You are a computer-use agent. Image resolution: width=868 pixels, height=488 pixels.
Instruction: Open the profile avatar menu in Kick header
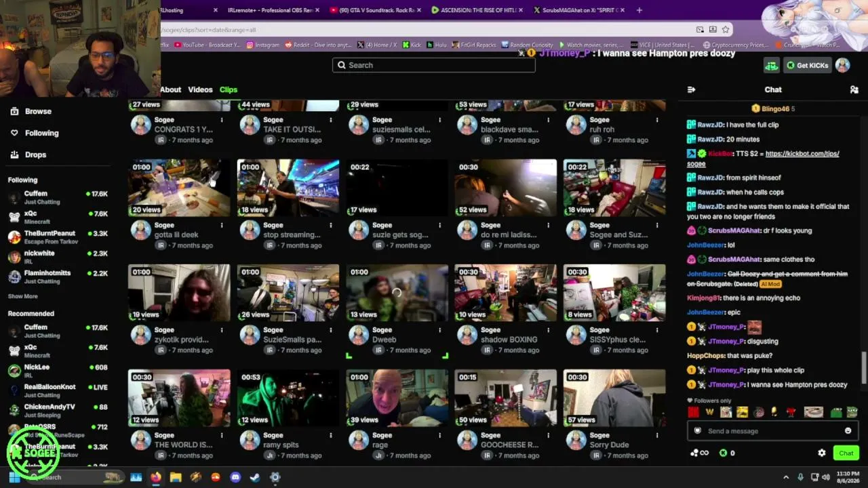842,65
